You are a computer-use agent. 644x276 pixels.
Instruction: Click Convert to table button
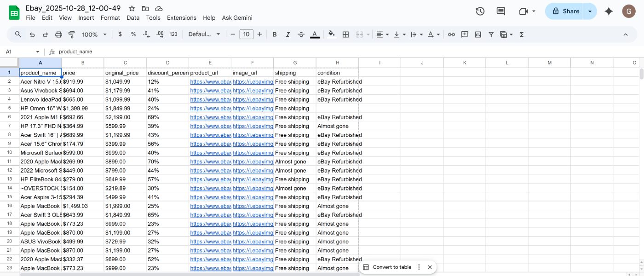(x=387, y=267)
